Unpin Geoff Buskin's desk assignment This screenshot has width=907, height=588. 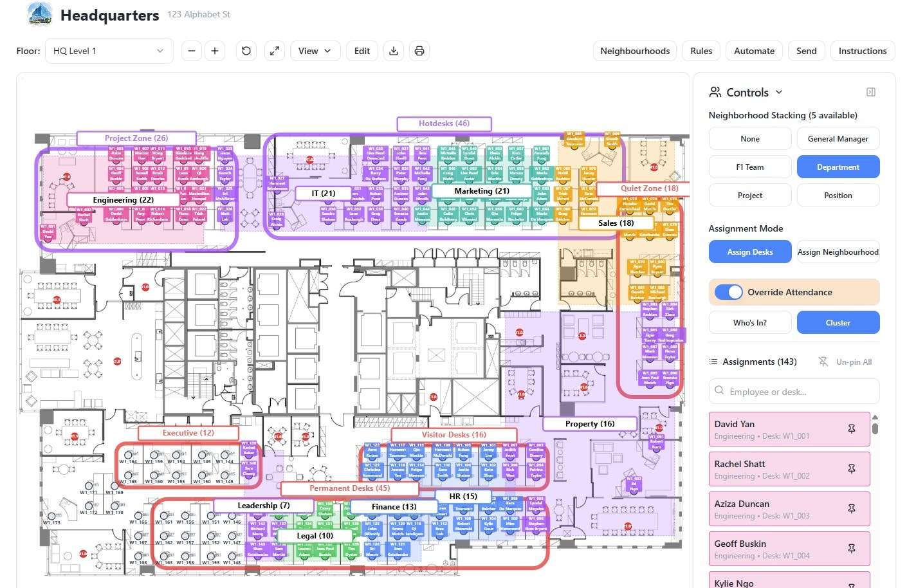coord(852,549)
